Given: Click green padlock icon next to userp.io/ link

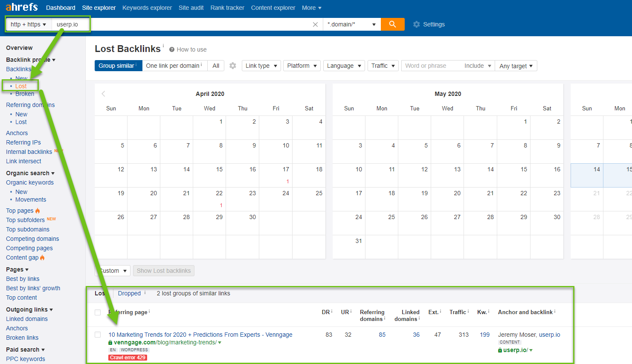Looking at the screenshot, I should [500, 350].
